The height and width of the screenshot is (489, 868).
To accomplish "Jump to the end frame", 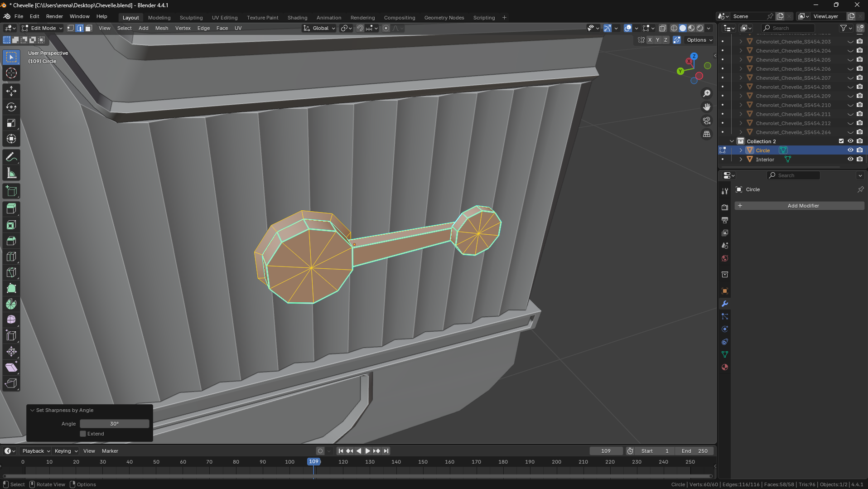I will click(386, 451).
